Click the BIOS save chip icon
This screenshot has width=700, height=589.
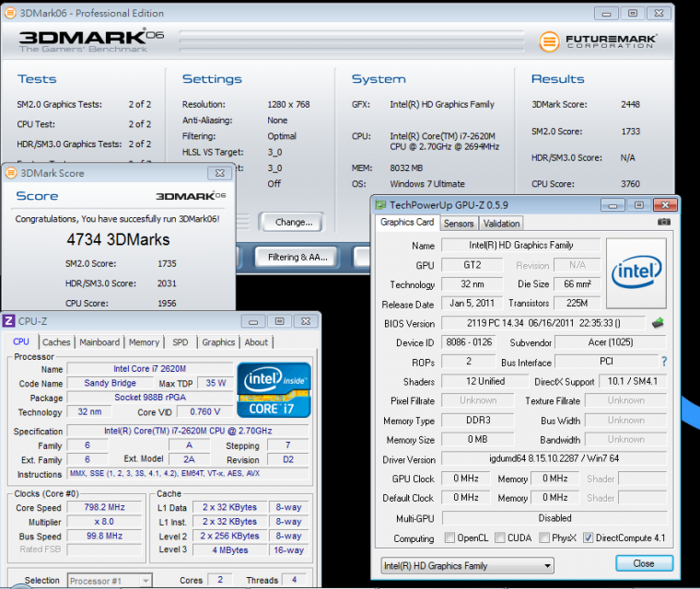click(658, 323)
